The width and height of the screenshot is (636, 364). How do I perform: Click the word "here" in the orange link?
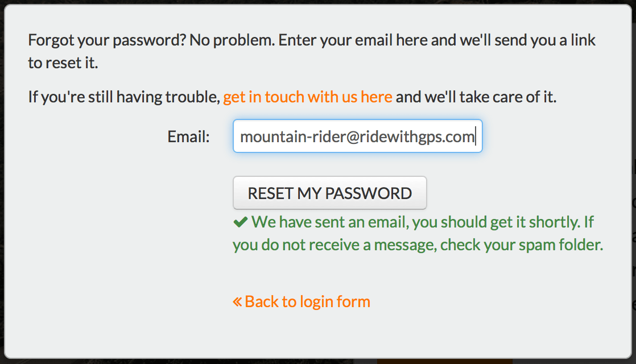[377, 97]
